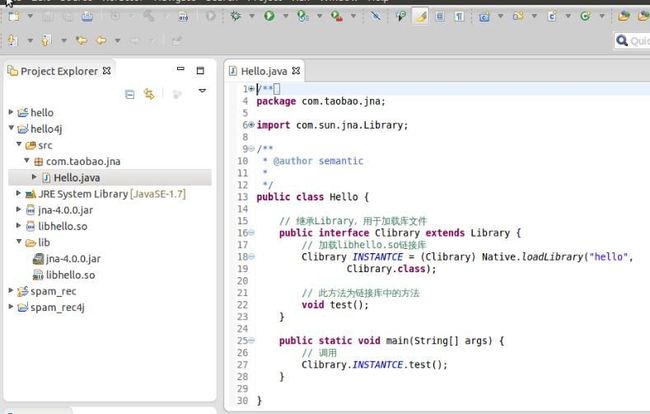Select the hello4j project label
The width and height of the screenshot is (650, 414).
46,129
